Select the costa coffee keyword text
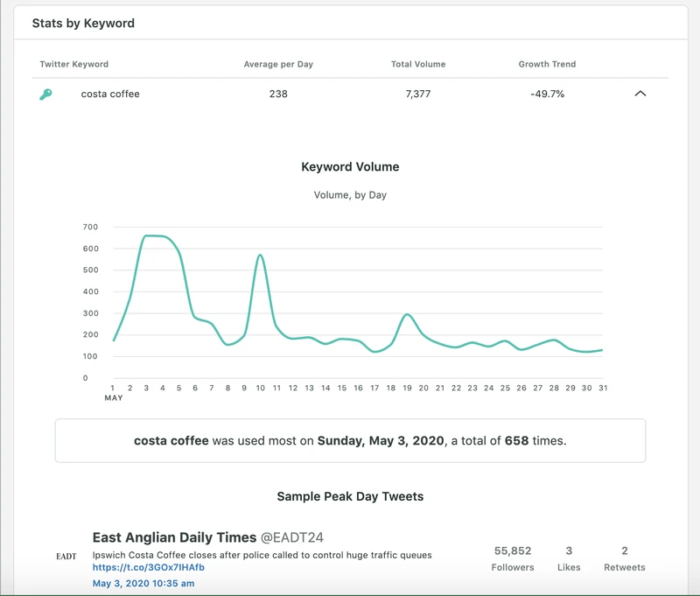 point(110,94)
